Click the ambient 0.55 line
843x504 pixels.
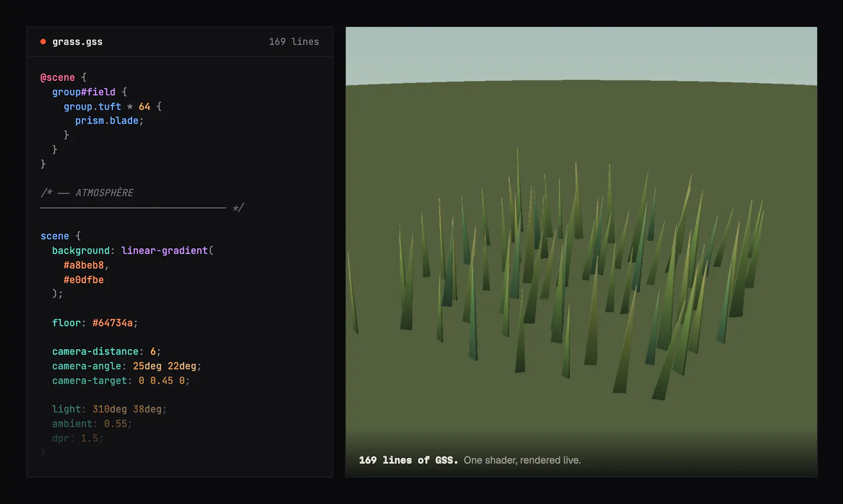click(92, 423)
